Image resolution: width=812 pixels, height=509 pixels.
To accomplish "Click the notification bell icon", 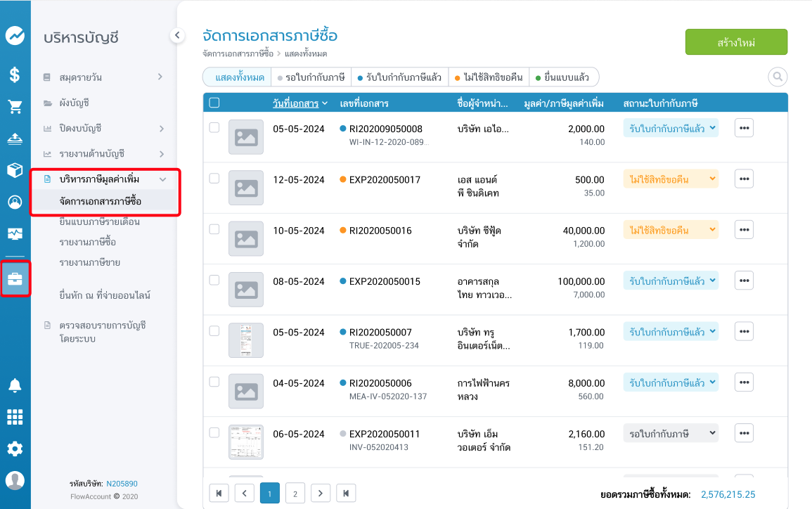I will [15, 385].
